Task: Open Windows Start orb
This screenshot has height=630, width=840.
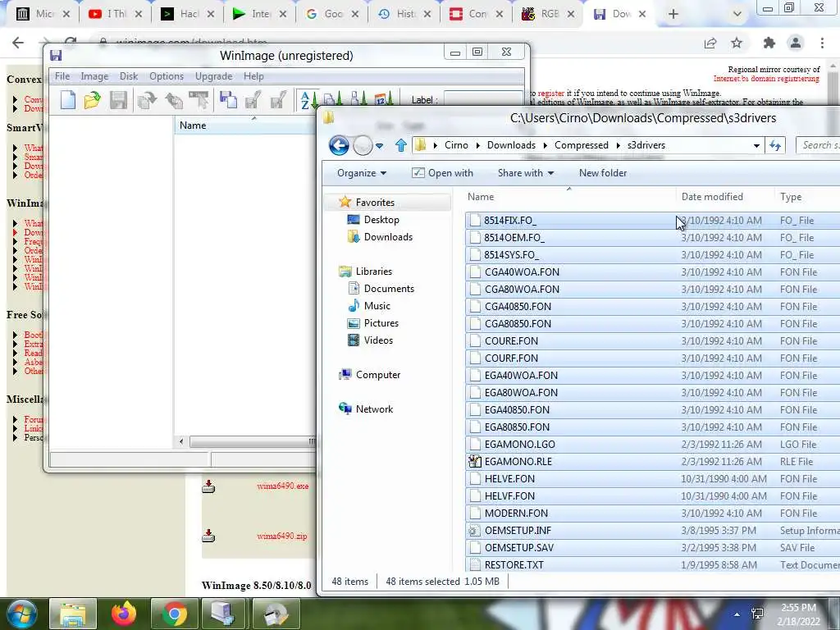Action: (21, 614)
